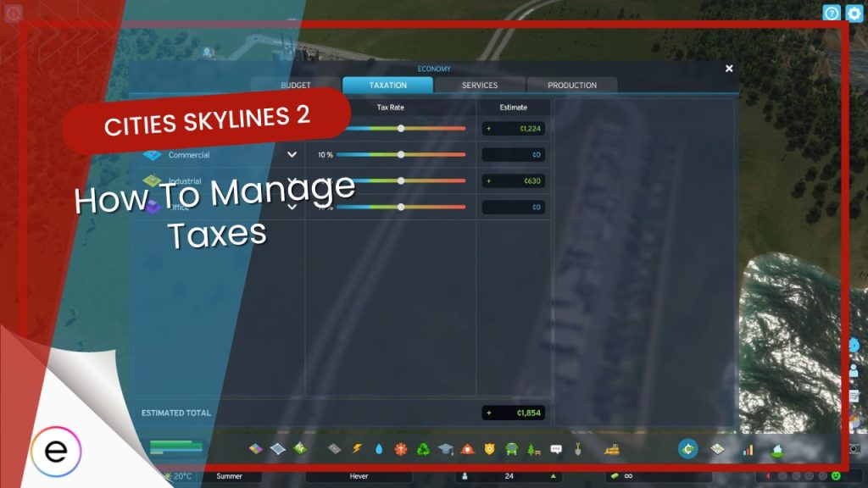Image resolution: width=868 pixels, height=488 pixels.
Task: Open the Electricity tool in the toolbar
Action: pyautogui.click(x=357, y=449)
